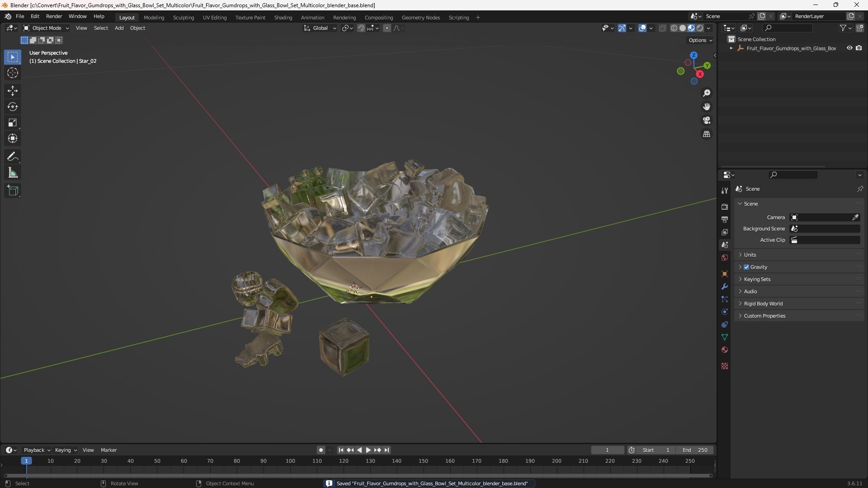Click the camera eyedropper icon
Viewport: 868px width, 488px height.
pyautogui.click(x=855, y=217)
